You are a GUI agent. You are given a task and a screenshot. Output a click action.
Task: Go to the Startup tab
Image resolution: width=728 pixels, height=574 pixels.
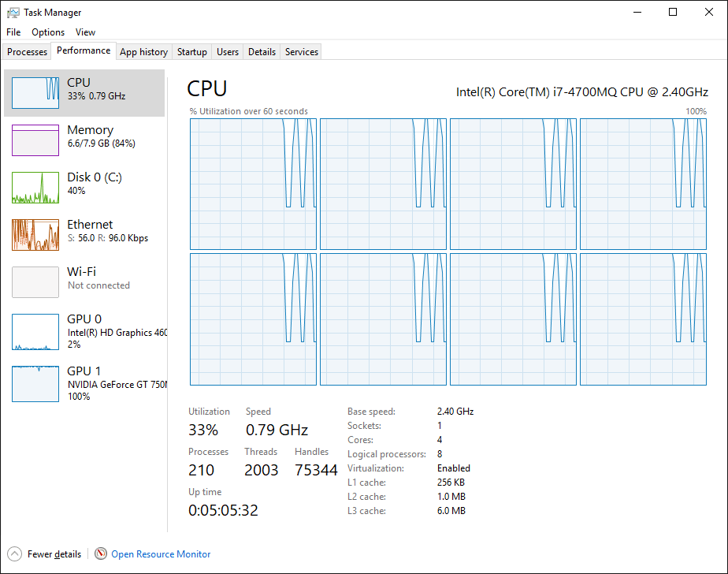pyautogui.click(x=192, y=52)
